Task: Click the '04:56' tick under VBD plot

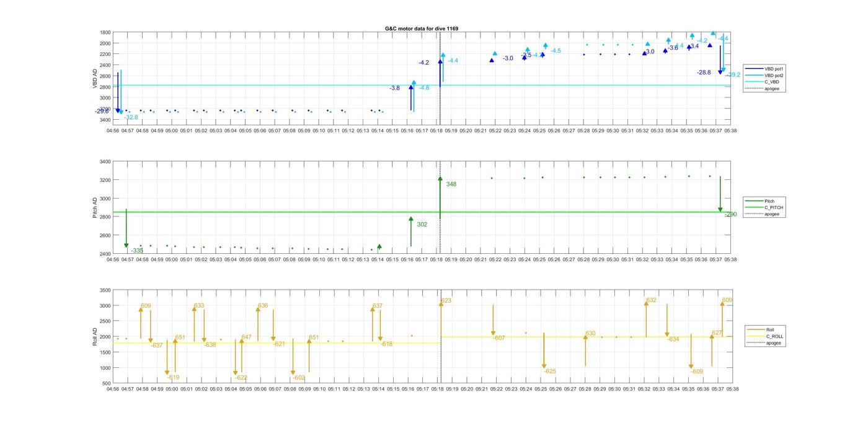Action: point(113,130)
